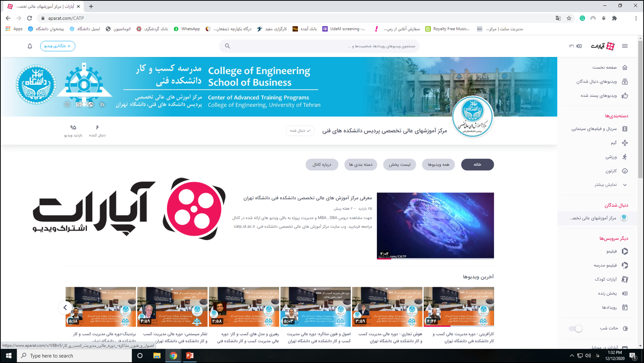Open liked videos thumbs-up icon
Image resolution: width=644 pixels, height=363 pixels.
coord(625,96)
